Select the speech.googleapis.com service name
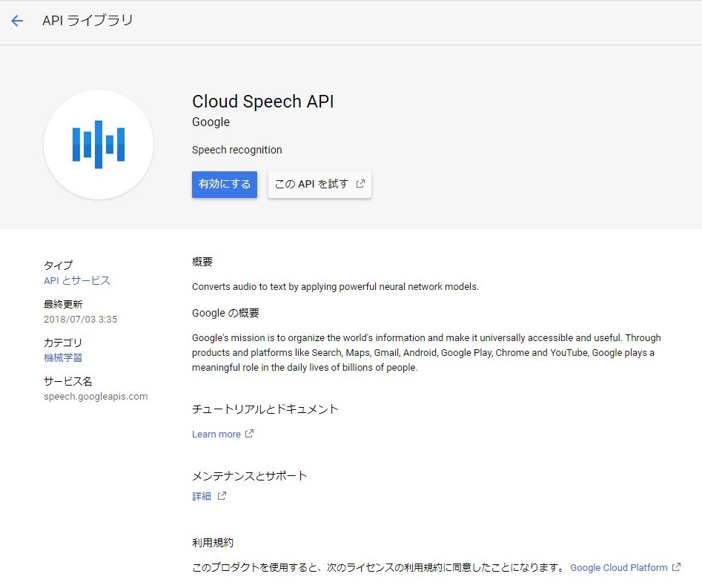Screen dimensions: 702x588 coord(95,396)
